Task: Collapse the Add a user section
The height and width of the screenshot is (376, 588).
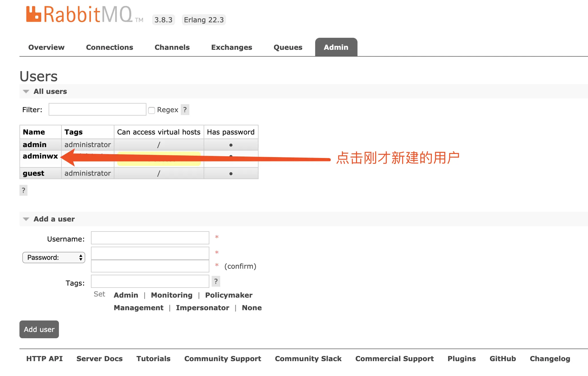Action: point(26,219)
